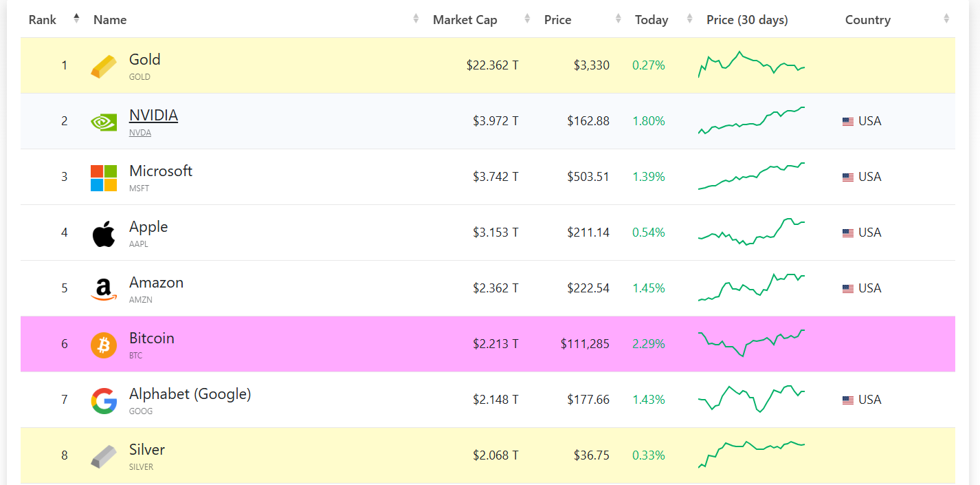
Task: Sort by Name using sort arrows
Action: coord(416,19)
